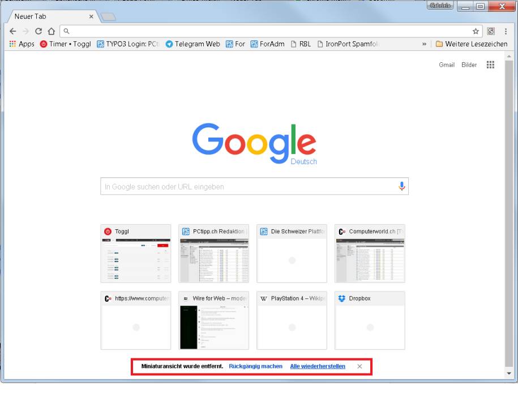The height and width of the screenshot is (420, 518).
Task: Open the Apps bookmark shortcut
Action: coord(22,44)
